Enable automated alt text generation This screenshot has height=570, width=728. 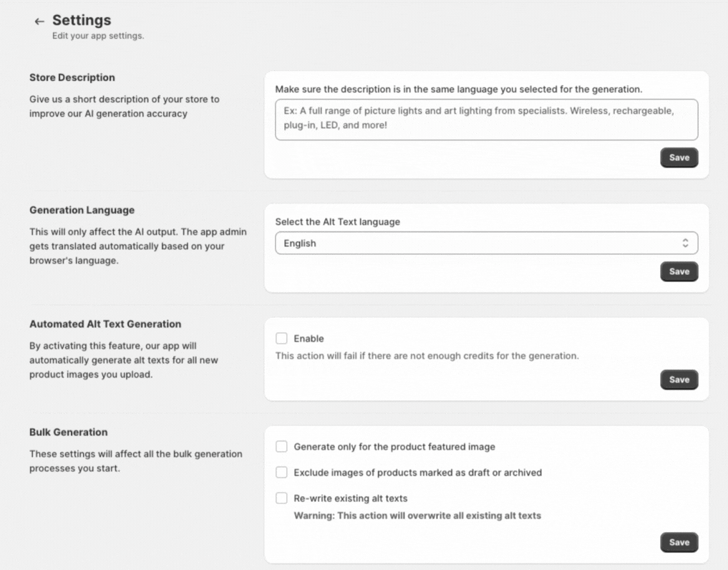[283, 338]
